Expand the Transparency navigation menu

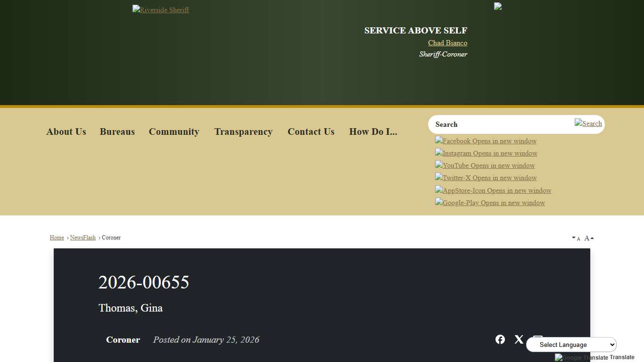pyautogui.click(x=243, y=132)
